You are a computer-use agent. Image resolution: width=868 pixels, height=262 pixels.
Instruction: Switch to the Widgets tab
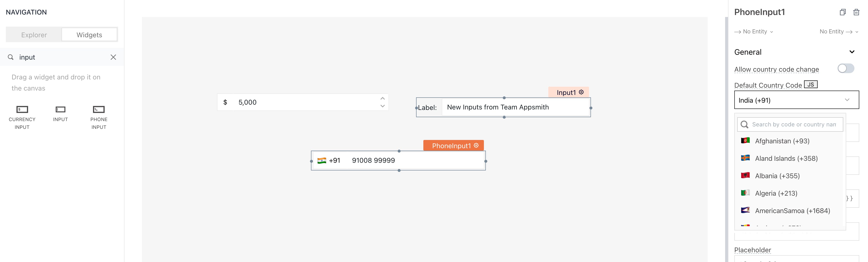[x=89, y=35]
